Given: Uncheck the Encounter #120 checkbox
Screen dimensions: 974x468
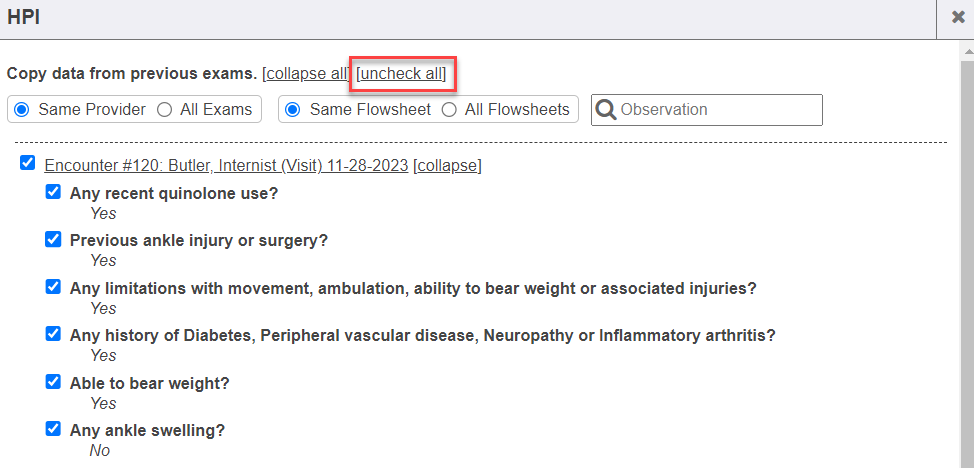Looking at the screenshot, I should (28, 163).
